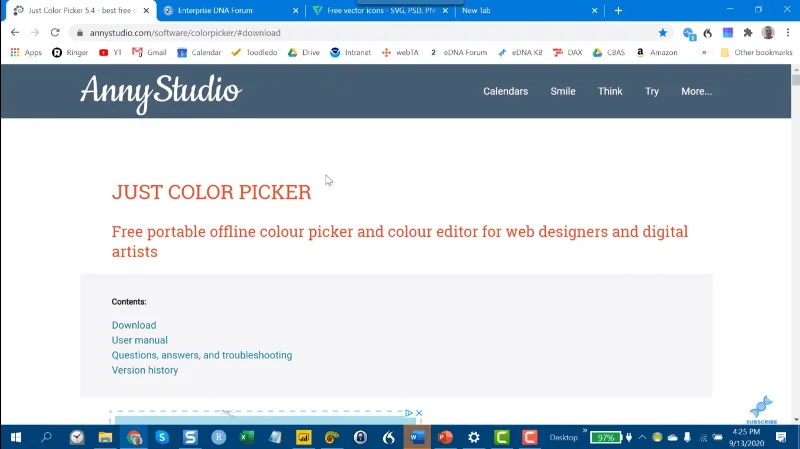
Task: Open the Intranet bookmark
Action: click(351, 53)
